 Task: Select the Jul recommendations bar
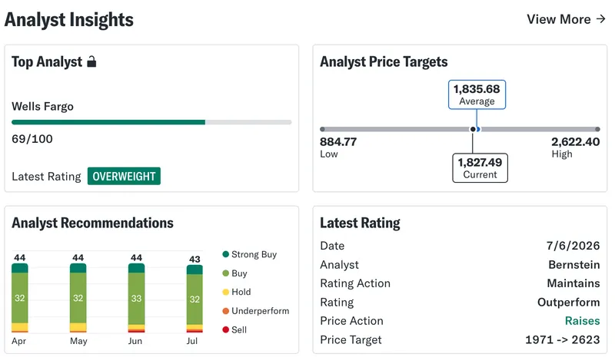(x=194, y=299)
